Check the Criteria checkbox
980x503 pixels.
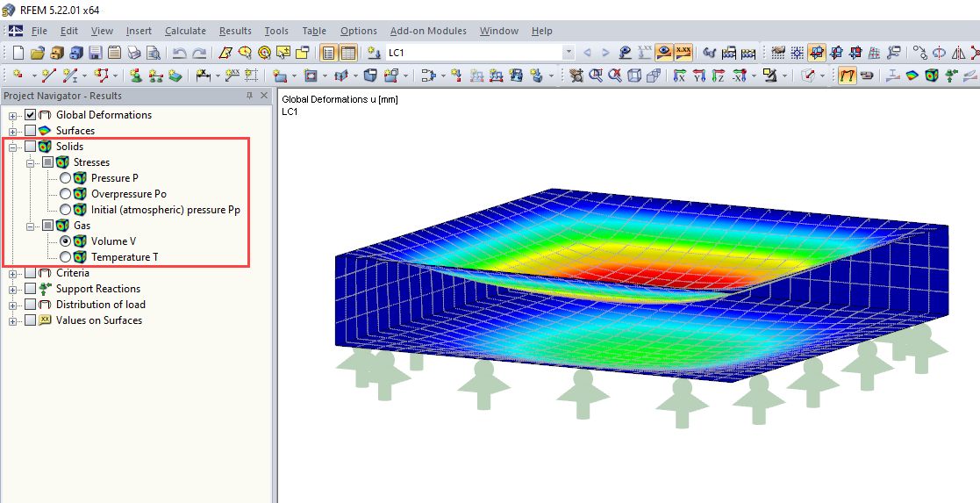click(30, 273)
